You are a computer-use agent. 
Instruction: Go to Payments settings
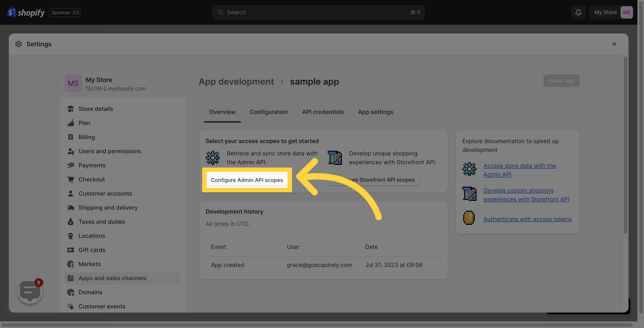pyautogui.click(x=122, y=165)
